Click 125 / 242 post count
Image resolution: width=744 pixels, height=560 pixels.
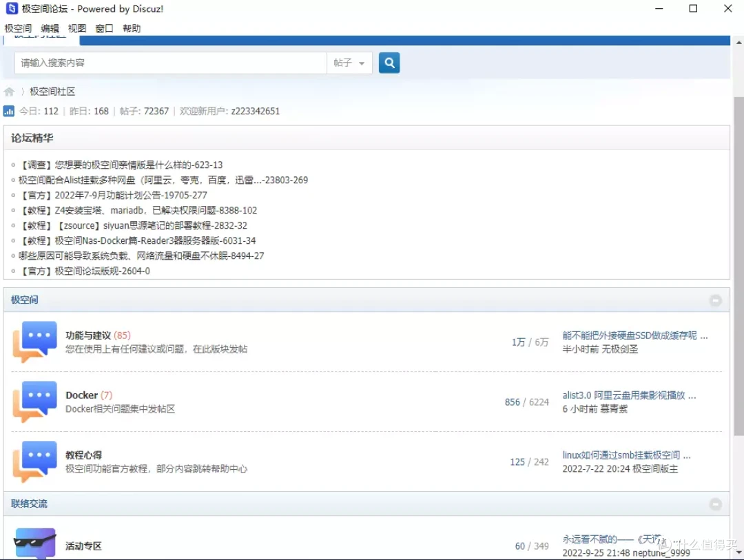[530, 462]
